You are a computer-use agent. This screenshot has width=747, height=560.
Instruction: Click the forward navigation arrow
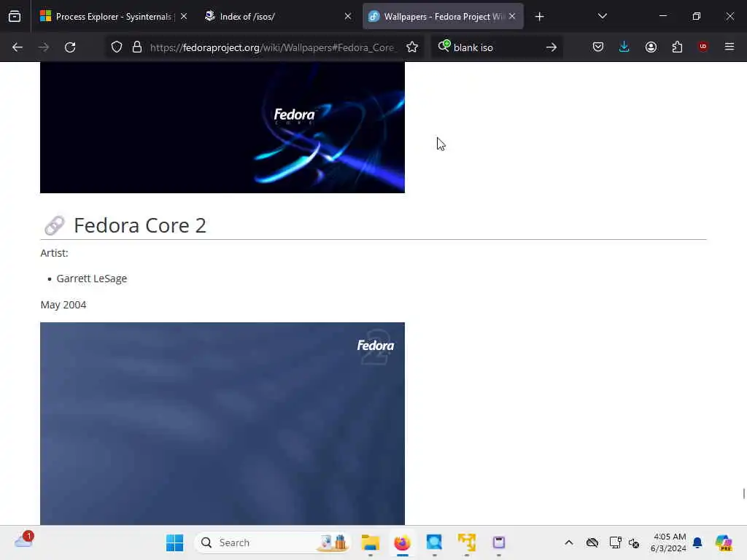click(x=44, y=47)
